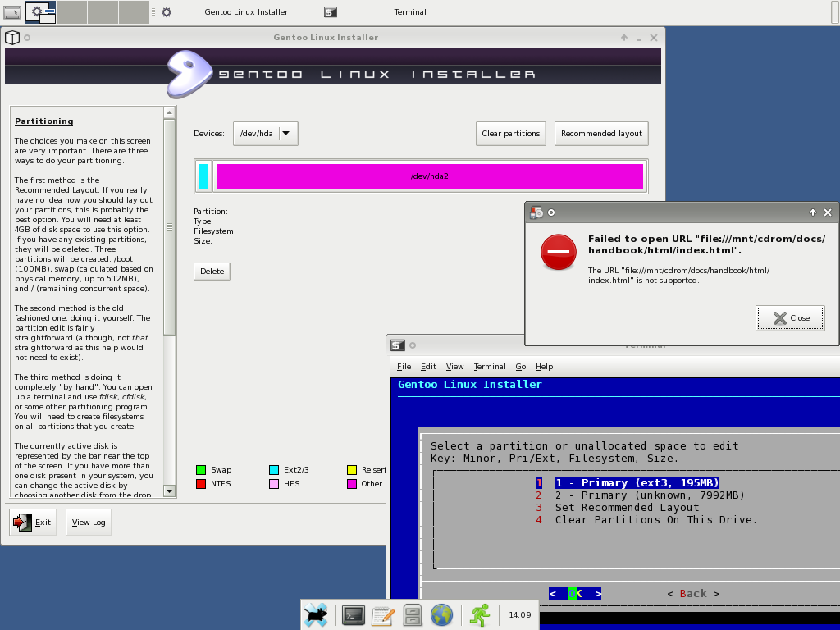Click the View Log button
Viewport: 840px width, 630px height.
[x=89, y=523]
